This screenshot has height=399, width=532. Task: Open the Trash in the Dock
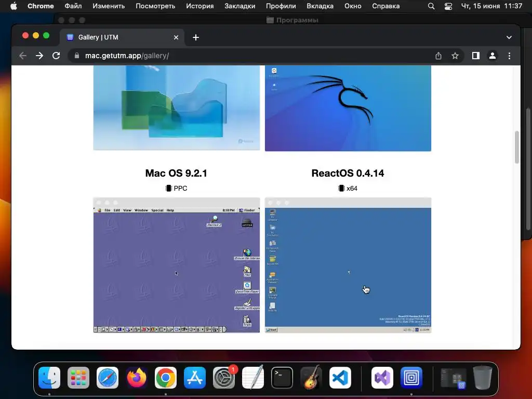point(483,378)
